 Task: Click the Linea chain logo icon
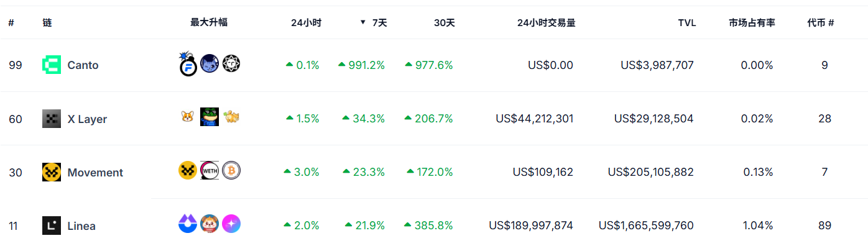pos(52,226)
